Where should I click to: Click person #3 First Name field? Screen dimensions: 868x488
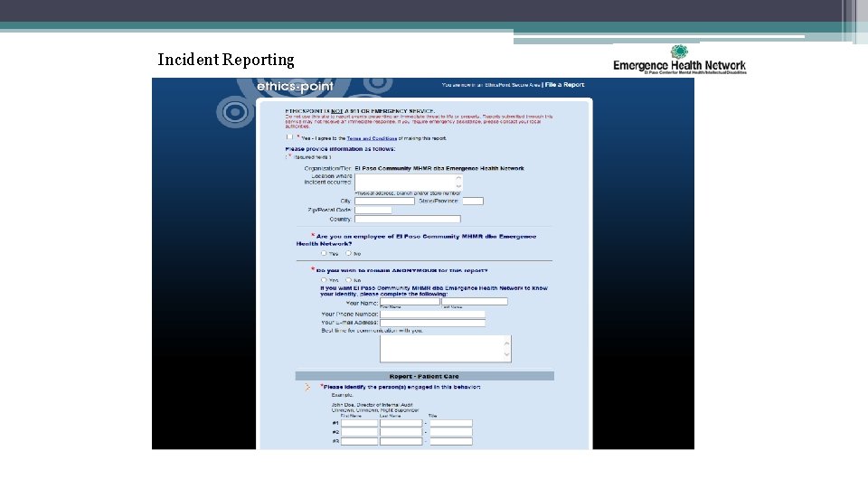click(359, 442)
